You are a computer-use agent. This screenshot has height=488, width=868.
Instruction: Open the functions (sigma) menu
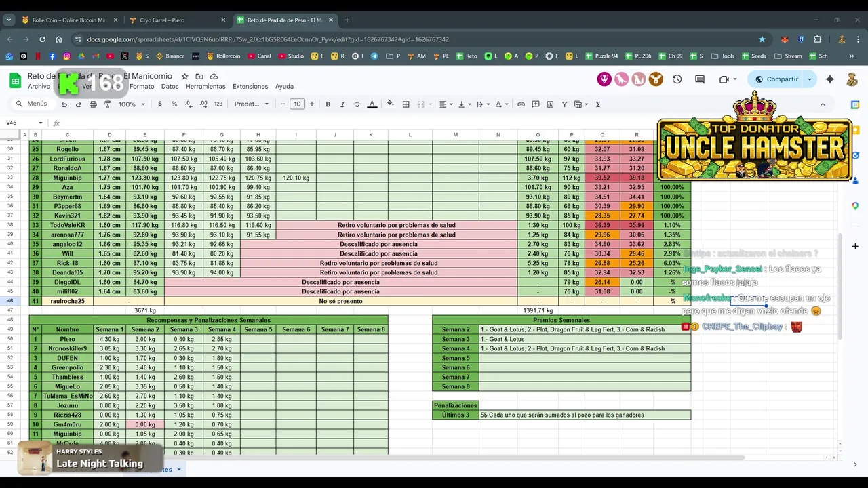coord(597,104)
